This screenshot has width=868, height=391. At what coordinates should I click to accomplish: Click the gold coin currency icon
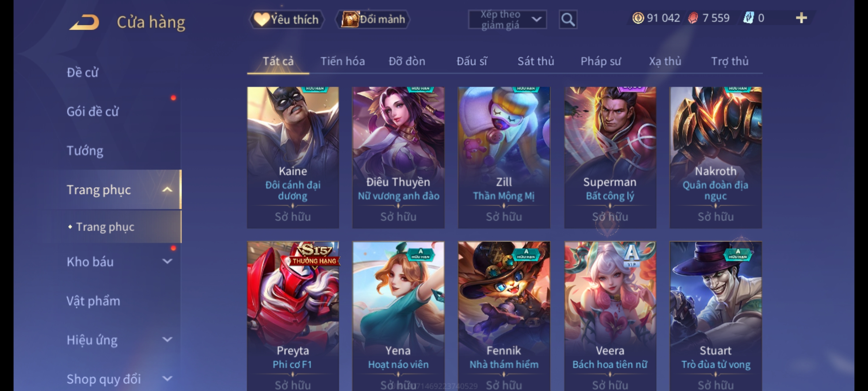(638, 18)
